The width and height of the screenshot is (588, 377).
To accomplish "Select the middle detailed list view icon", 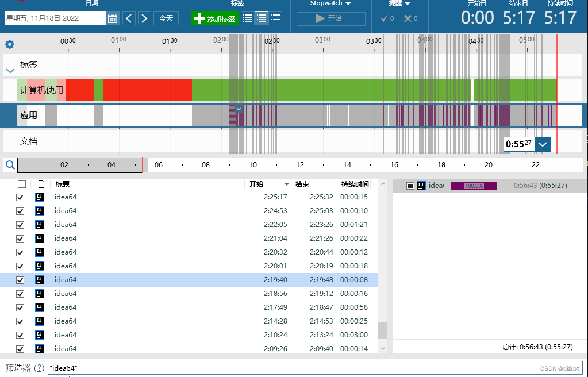I will pos(262,18).
